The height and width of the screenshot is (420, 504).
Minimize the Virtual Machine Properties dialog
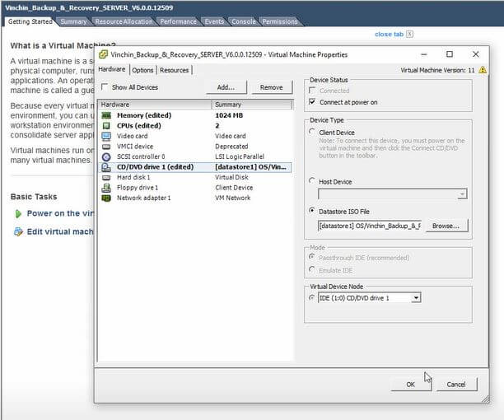click(x=424, y=54)
